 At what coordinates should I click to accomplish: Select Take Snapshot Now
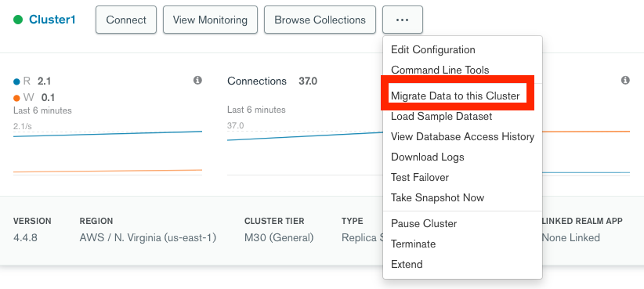point(437,198)
